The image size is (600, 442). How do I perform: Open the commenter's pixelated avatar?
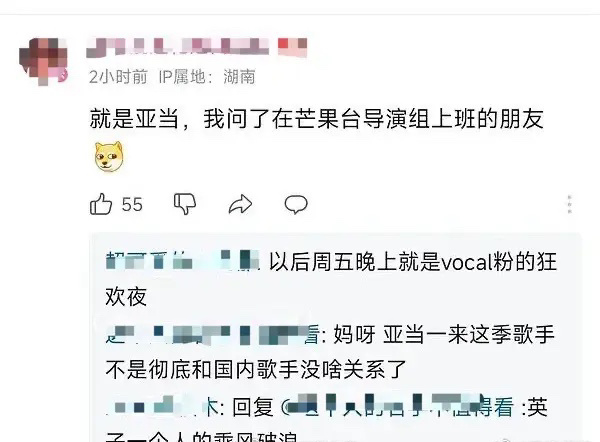point(43,61)
